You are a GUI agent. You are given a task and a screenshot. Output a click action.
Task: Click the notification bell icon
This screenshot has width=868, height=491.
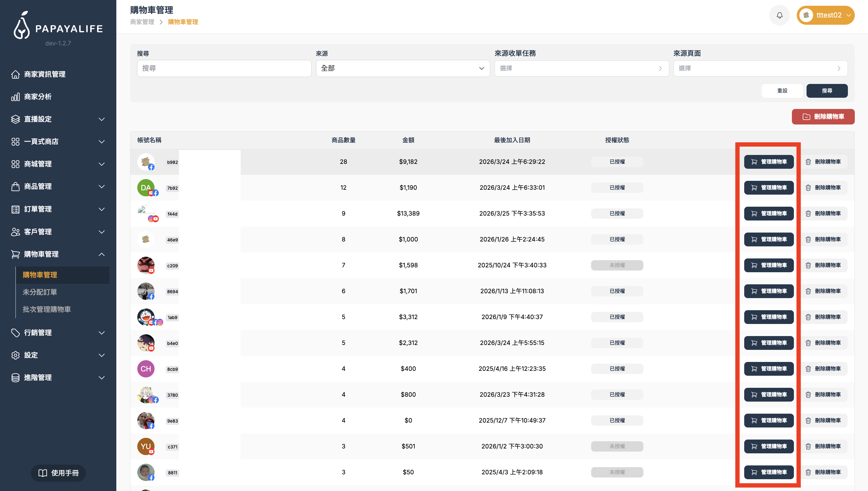coord(779,16)
